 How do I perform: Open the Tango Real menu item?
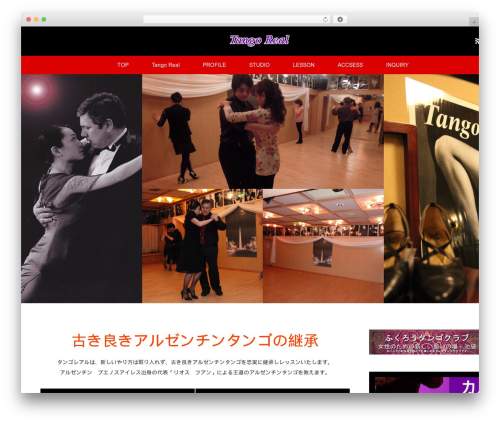(x=166, y=65)
